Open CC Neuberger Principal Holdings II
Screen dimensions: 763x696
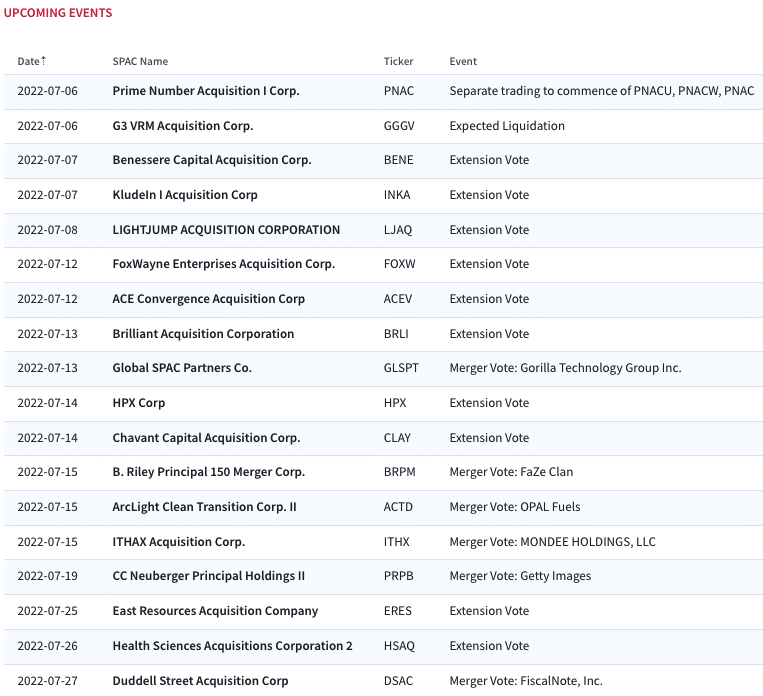pos(209,576)
